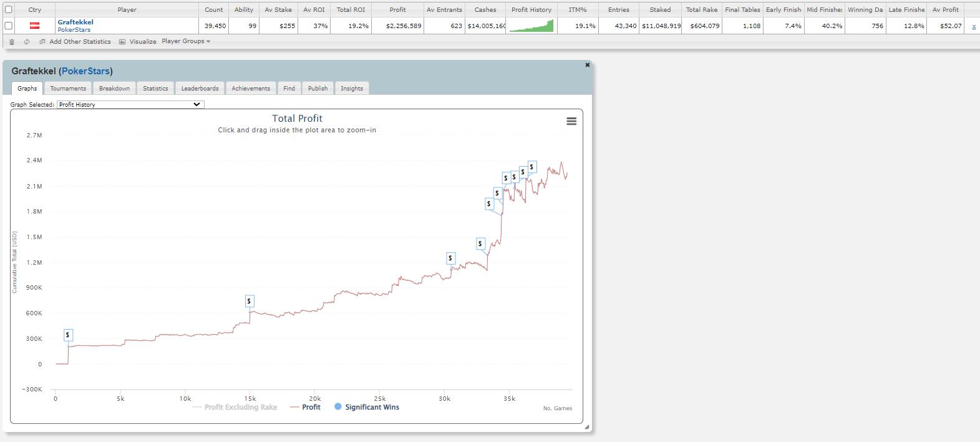Click the Visualize button
This screenshot has height=442, width=980.
point(143,42)
